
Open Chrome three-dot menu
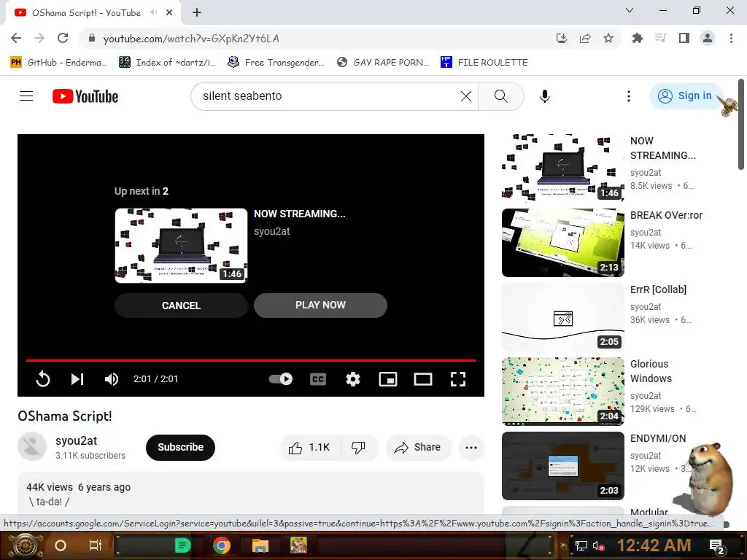[731, 38]
